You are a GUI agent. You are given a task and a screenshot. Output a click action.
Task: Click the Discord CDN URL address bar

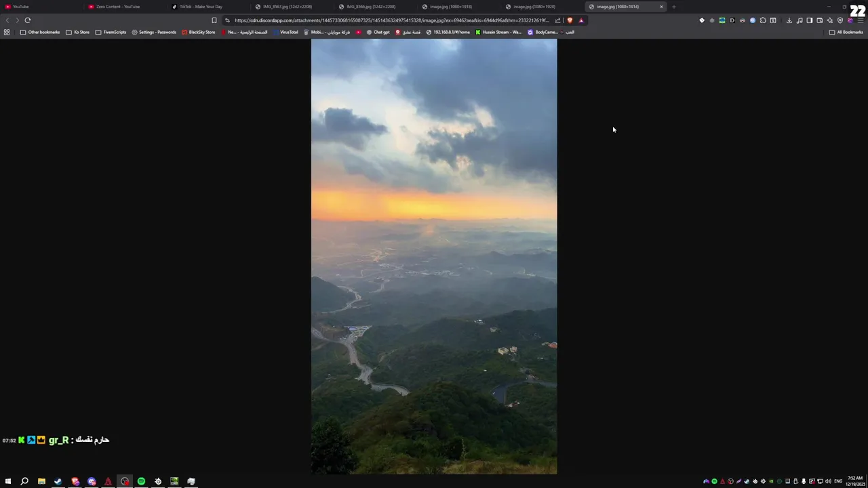(x=391, y=20)
